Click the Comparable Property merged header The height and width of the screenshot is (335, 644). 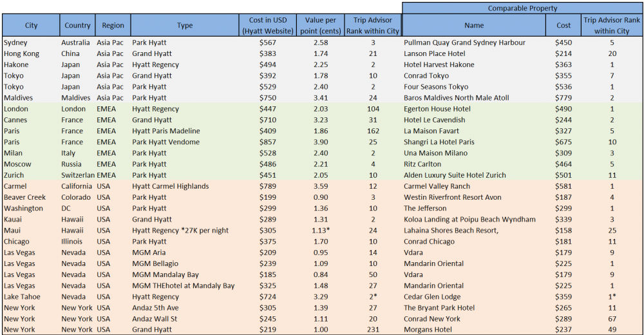pos(522,8)
